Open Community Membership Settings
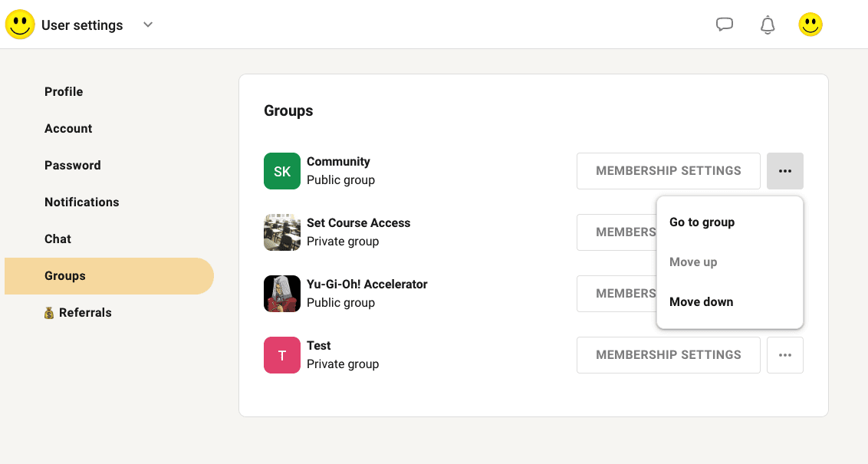868x464 pixels. point(669,171)
